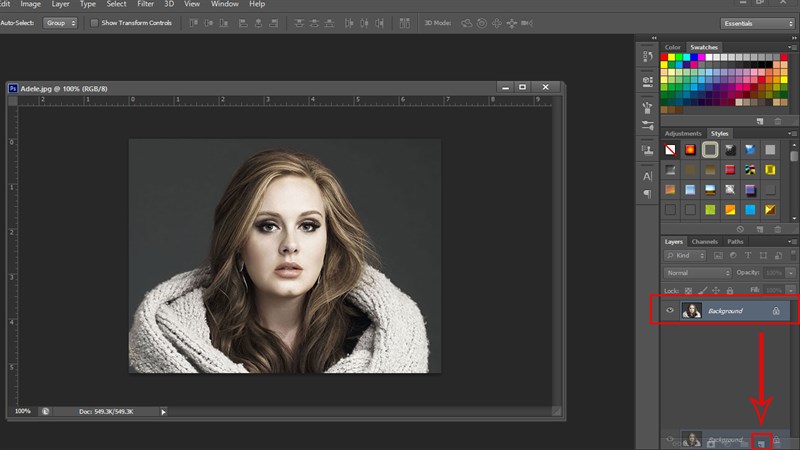The width and height of the screenshot is (800, 450).
Task: Open the Swatches panel flyout menu
Action: coord(792,47)
